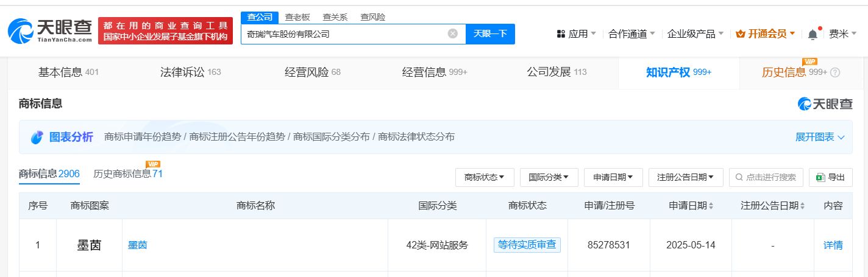Expand the charts with 展开图表

click(x=820, y=137)
